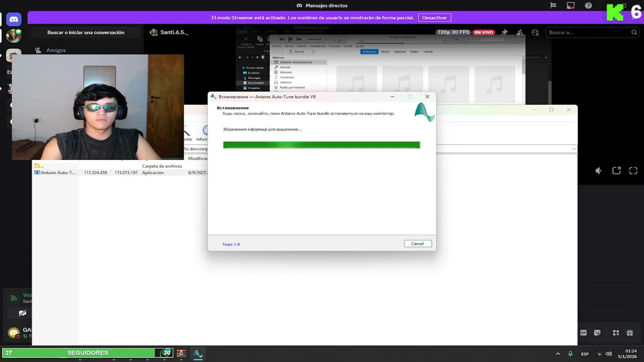Switch ESP keyboard language indicator
This screenshot has width=644, height=362.
pyautogui.click(x=585, y=354)
